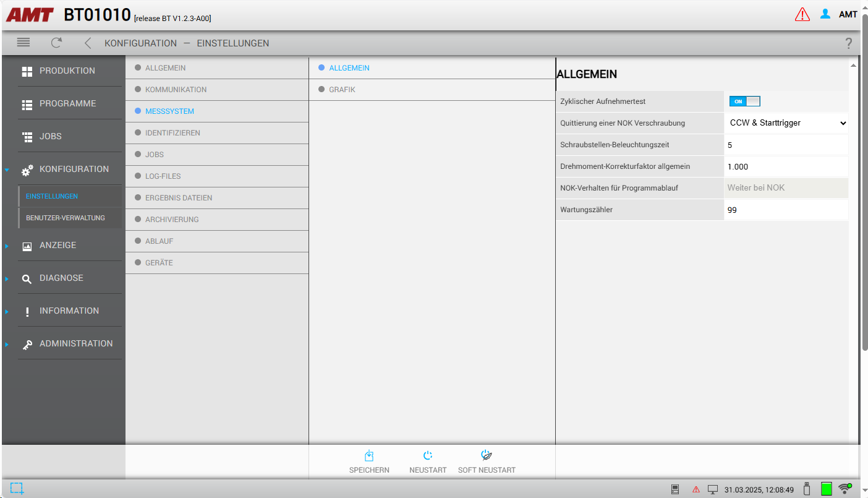Select Geräte settings category
This screenshot has width=868, height=498.
217,263
